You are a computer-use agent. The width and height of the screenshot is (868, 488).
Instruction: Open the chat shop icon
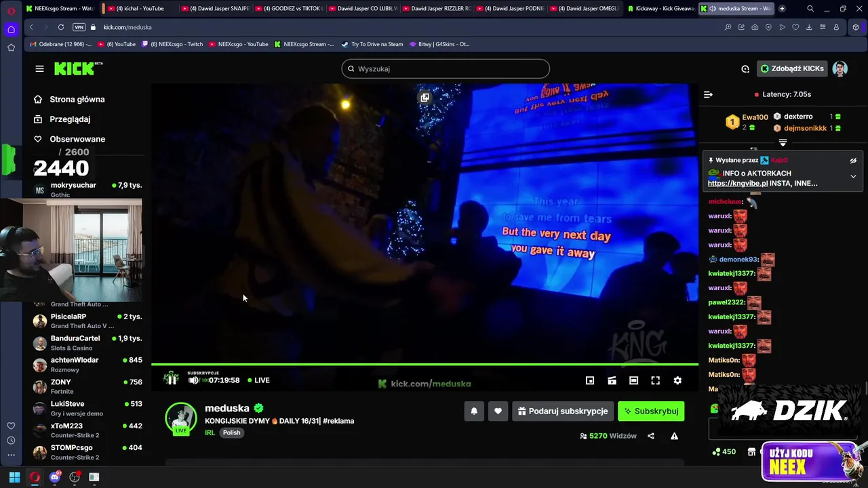click(751, 451)
